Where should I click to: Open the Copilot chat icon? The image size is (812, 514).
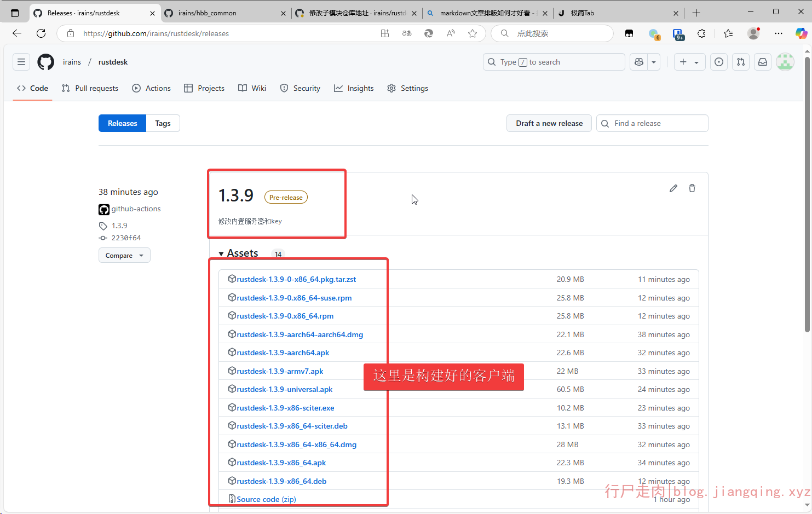(x=639, y=62)
